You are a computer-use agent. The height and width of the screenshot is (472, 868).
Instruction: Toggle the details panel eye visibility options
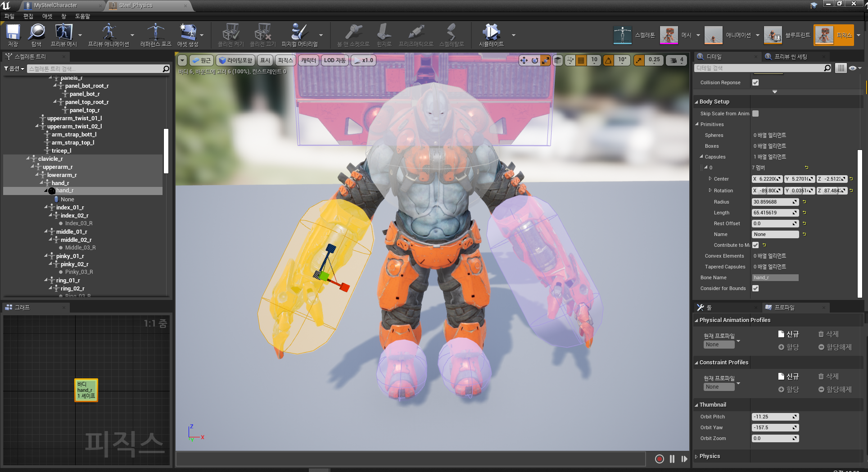tap(854, 68)
